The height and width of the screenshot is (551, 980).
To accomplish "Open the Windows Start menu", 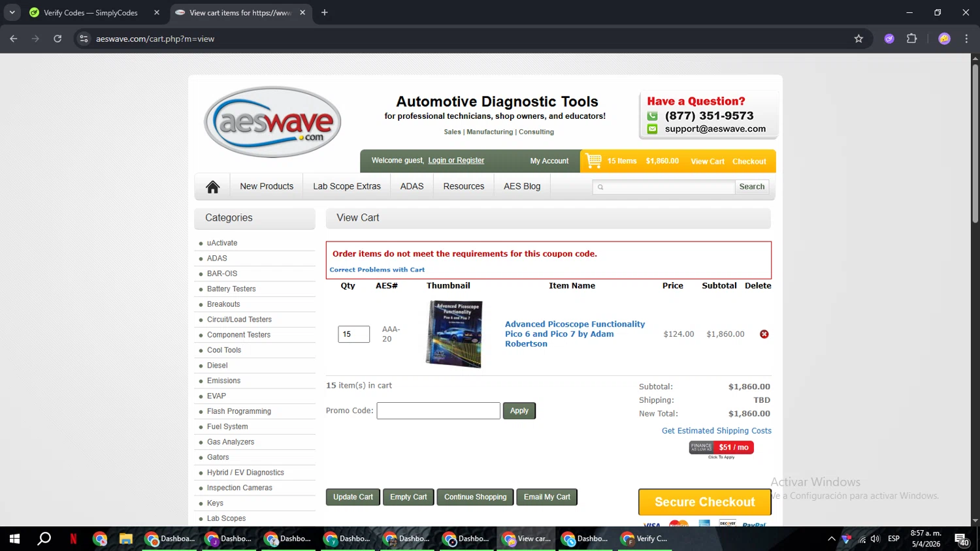I will [14, 539].
